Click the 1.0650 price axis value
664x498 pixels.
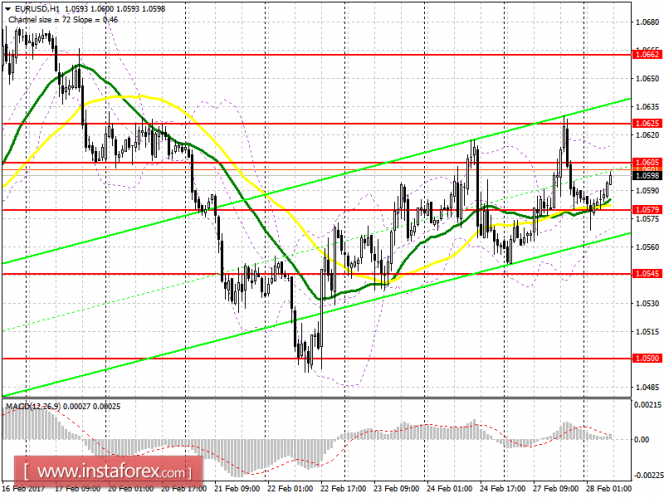coord(648,79)
